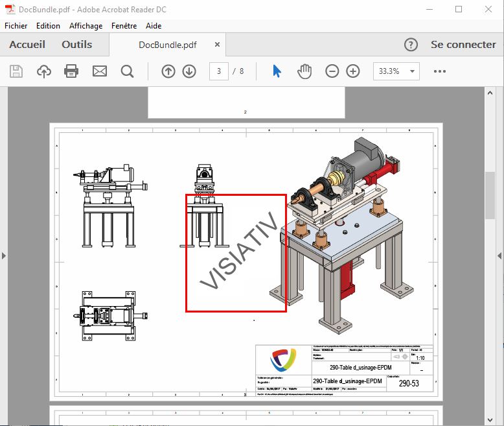Click the page number input field
504x426 pixels.
tap(219, 71)
